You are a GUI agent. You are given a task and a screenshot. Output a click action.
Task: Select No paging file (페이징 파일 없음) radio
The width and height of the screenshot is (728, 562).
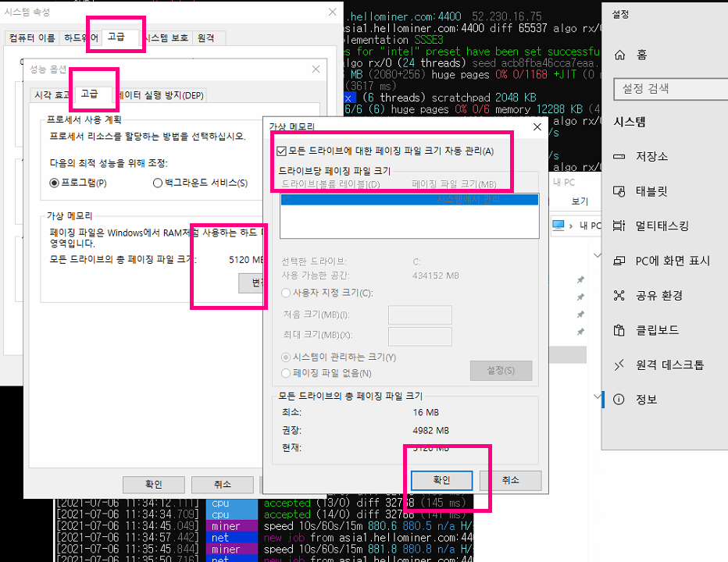286,373
